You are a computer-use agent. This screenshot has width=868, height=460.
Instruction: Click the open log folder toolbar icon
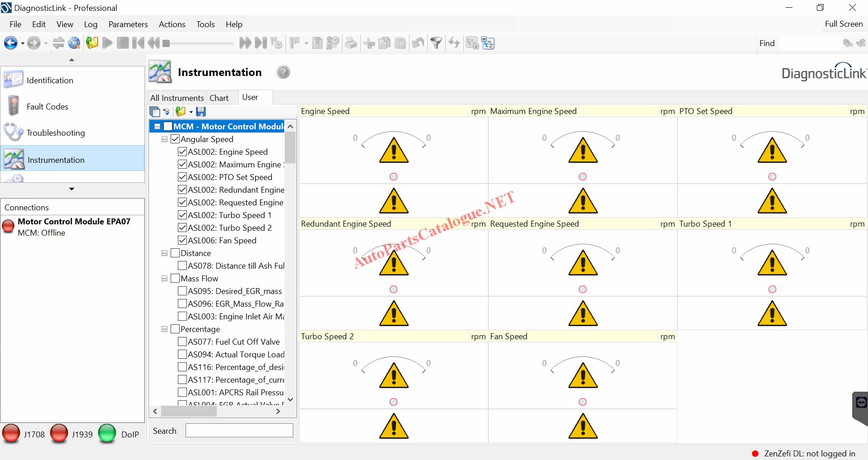click(92, 43)
